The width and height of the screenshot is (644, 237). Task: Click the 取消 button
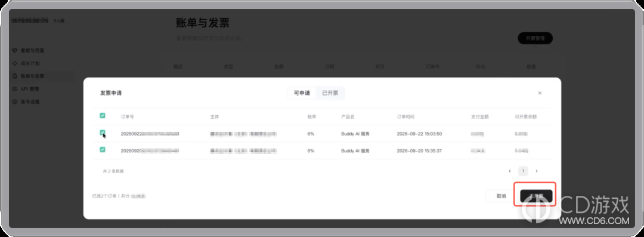tap(501, 196)
